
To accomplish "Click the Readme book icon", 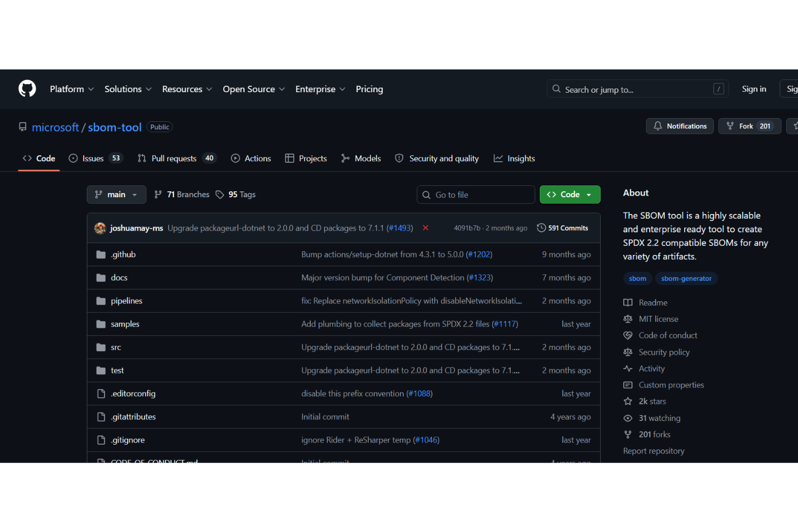I will tap(628, 302).
